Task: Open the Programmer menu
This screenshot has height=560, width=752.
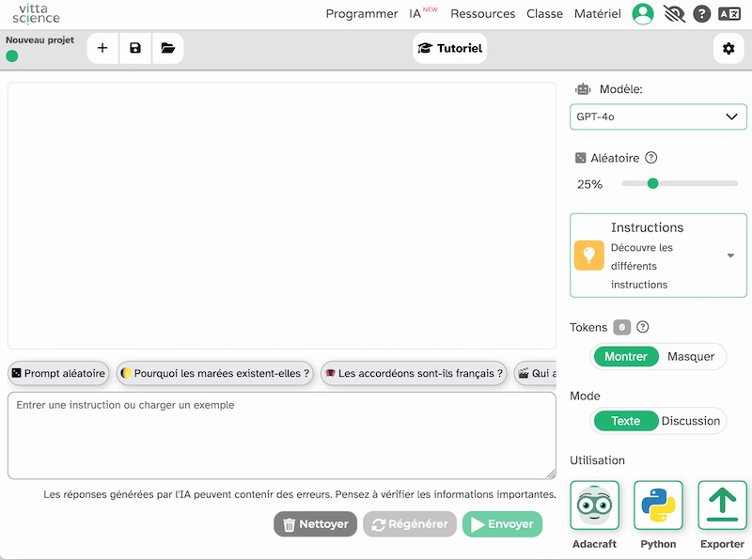Action: [362, 14]
